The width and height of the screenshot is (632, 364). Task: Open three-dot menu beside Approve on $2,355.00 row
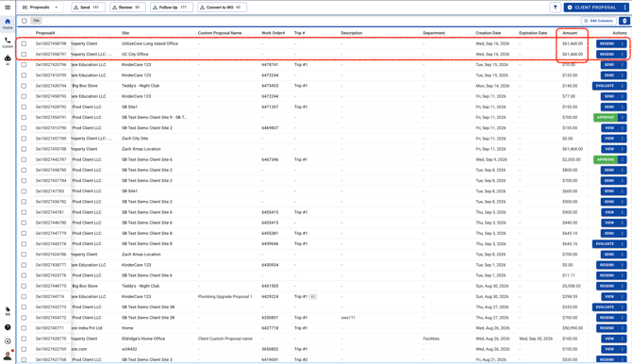[623, 159]
